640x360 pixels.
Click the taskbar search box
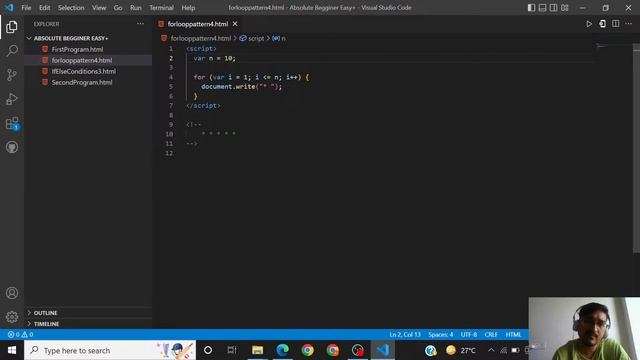[110, 350]
